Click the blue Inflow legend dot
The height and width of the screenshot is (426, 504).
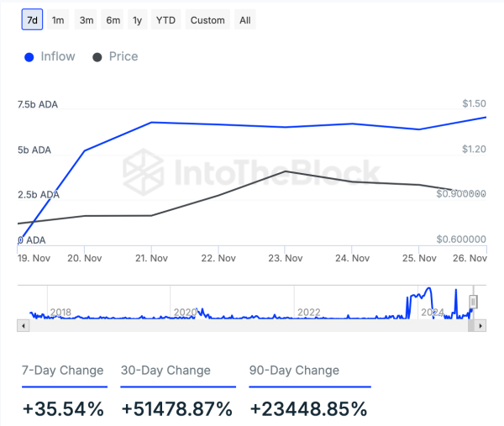[29, 57]
